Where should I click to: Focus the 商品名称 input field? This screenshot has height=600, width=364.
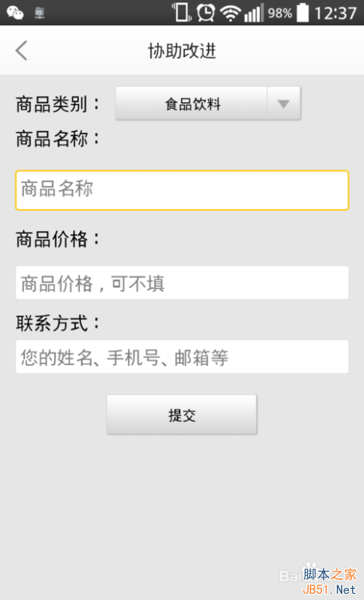coord(182,190)
